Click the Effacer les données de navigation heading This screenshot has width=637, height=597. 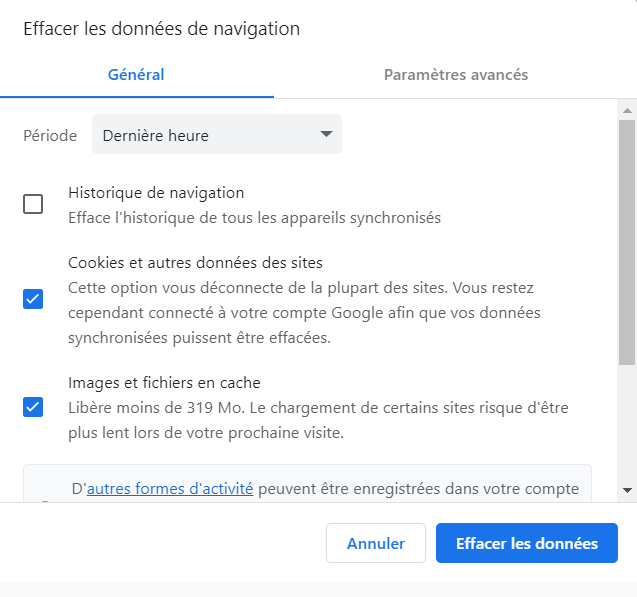tap(162, 29)
